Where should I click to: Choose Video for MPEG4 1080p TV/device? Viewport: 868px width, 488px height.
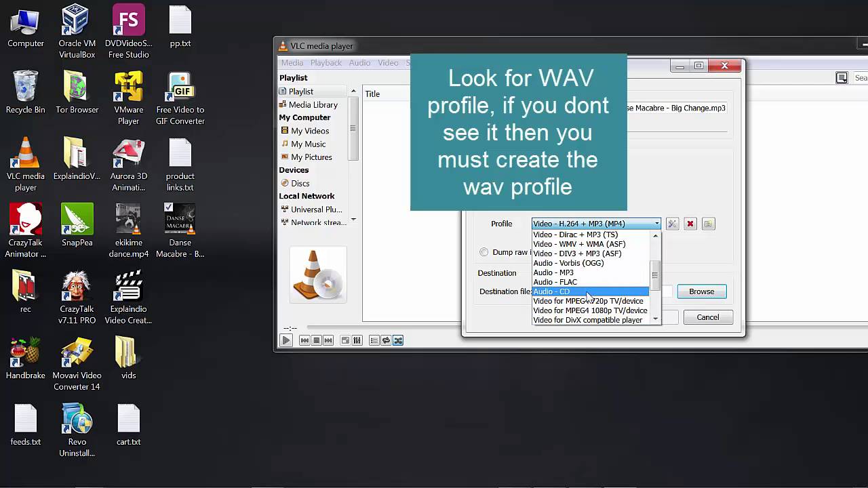591,310
